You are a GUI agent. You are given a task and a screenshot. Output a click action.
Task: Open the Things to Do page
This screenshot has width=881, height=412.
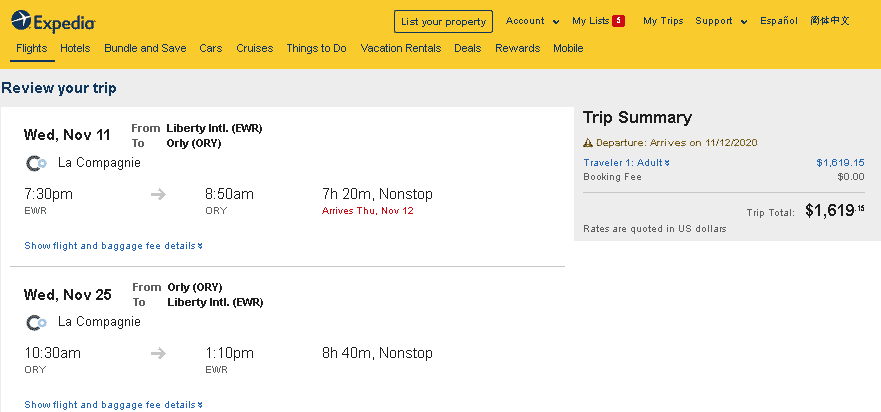coord(316,48)
